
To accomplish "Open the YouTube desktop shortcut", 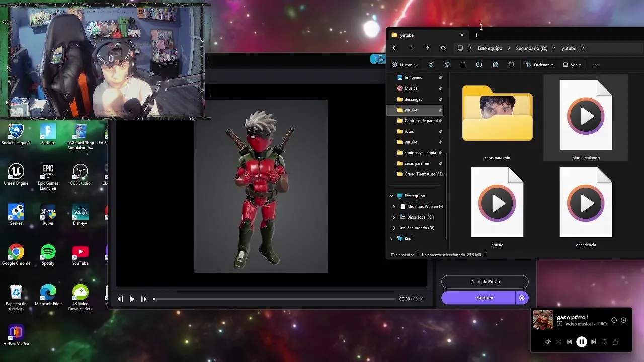I will (80, 255).
